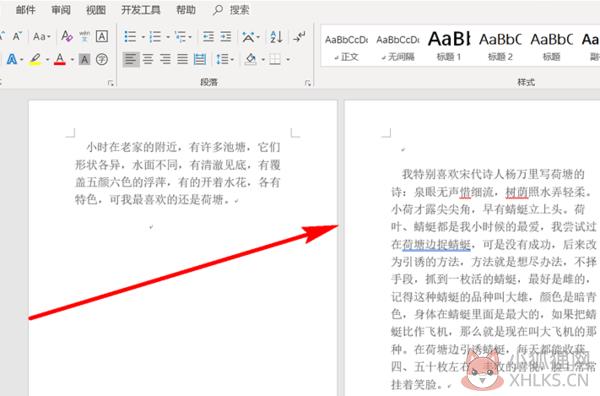Image resolution: width=600 pixels, height=396 pixels.
Task: Click the Clear All Formatting icon
Action: point(67,36)
